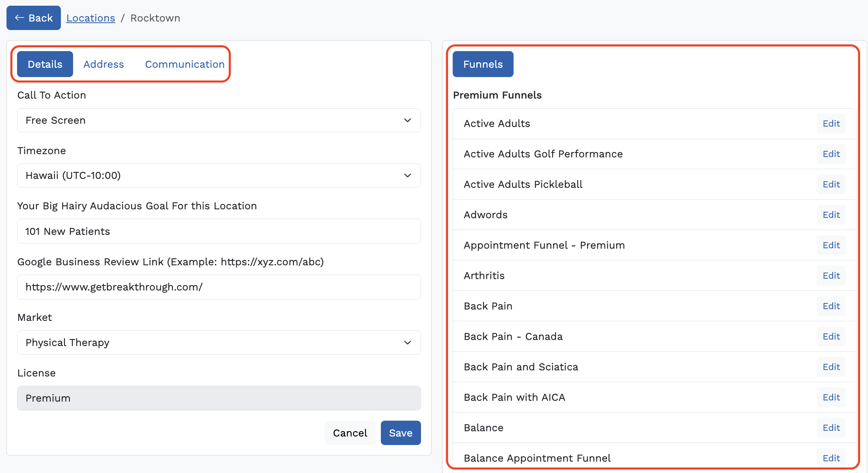Viewport: 868px width, 473px height.
Task: Expand the Market dropdown
Action: coord(219,342)
